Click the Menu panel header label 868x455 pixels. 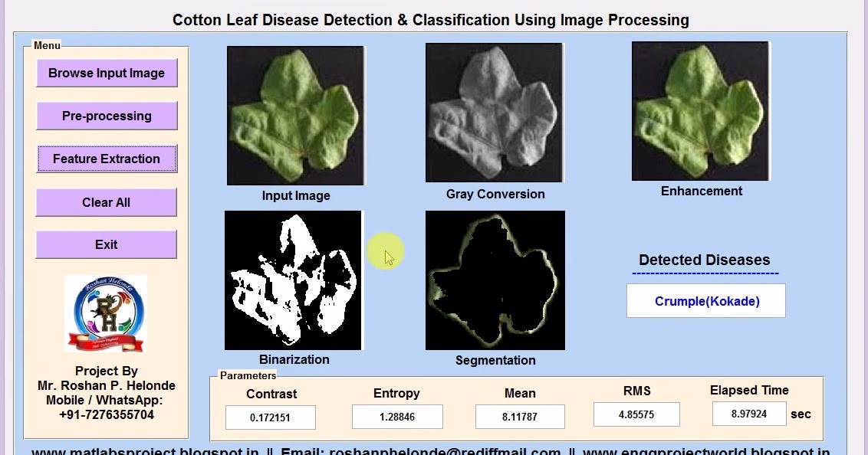pos(46,46)
